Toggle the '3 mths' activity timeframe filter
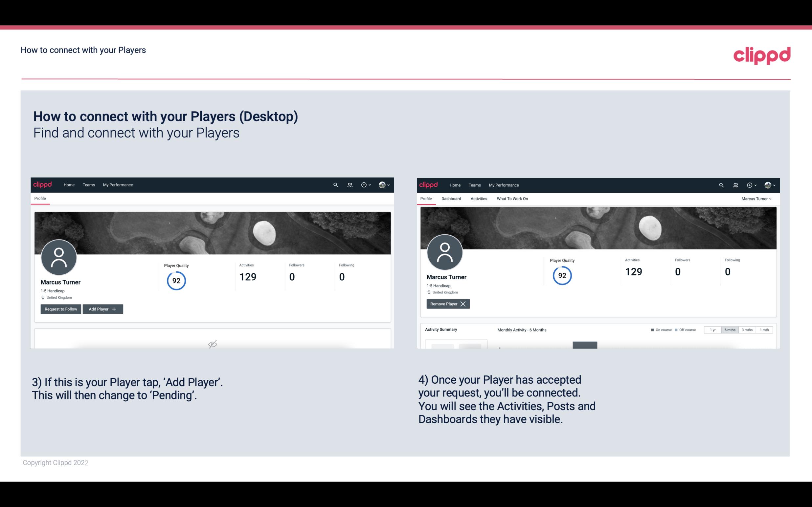 (748, 329)
